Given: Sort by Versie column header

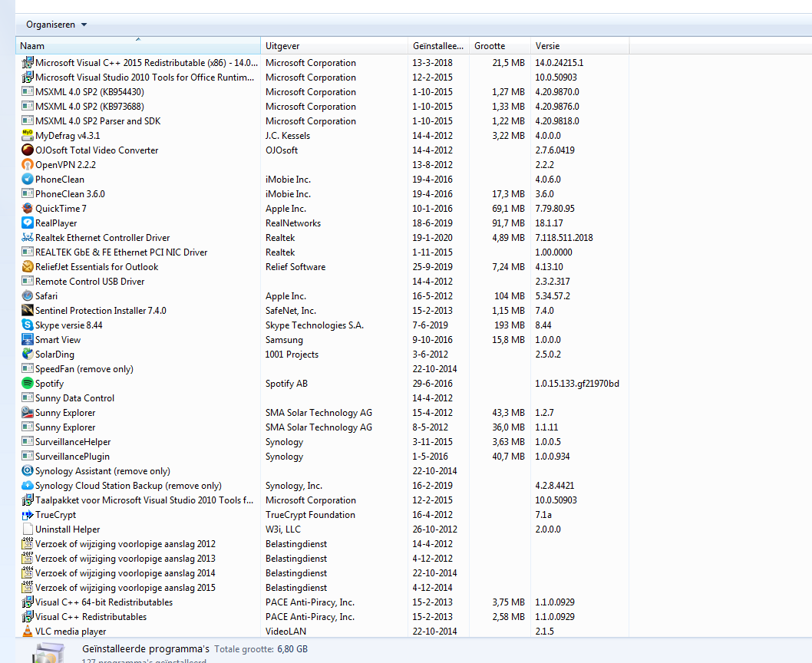Looking at the screenshot, I should 579,46.
